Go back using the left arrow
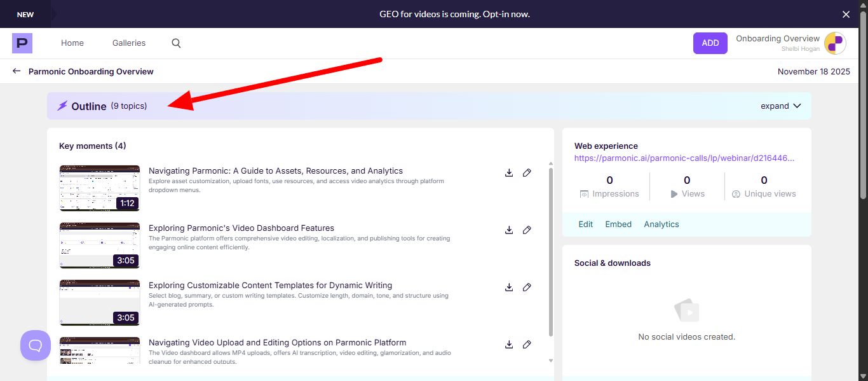 click(17, 71)
